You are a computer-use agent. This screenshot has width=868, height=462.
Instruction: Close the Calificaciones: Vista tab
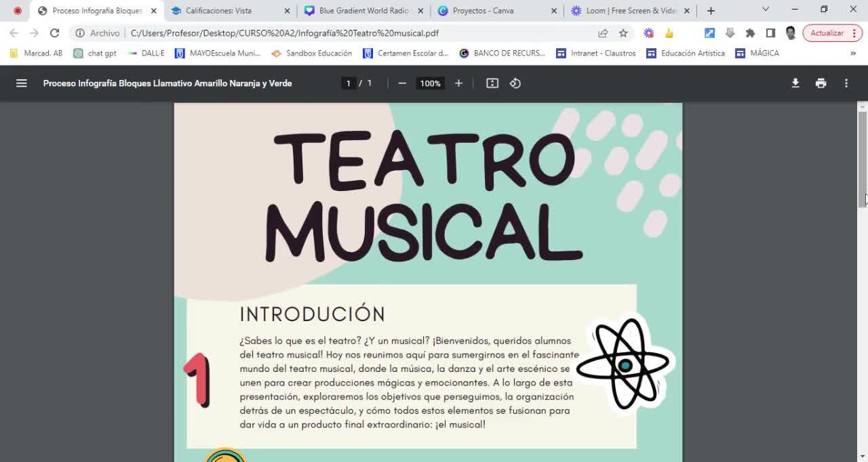coord(287,11)
